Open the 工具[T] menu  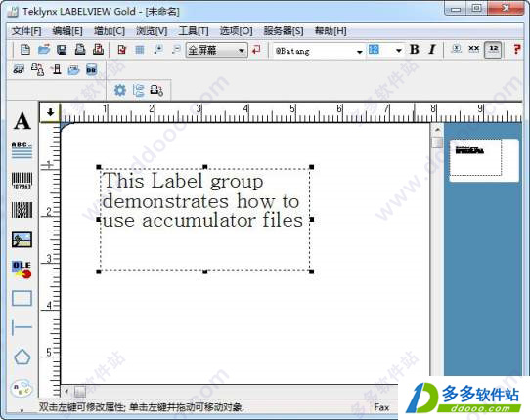coord(194,31)
